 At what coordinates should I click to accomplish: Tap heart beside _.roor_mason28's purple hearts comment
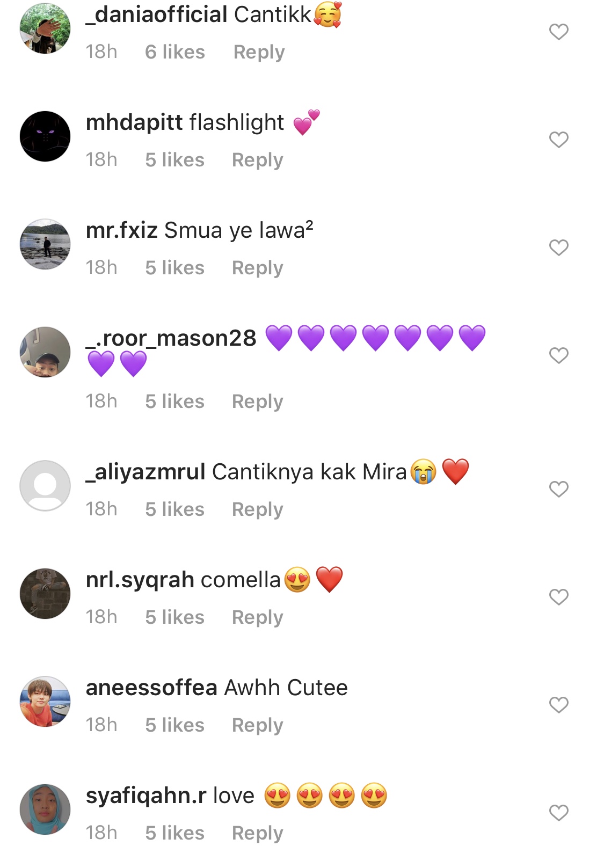click(x=558, y=355)
